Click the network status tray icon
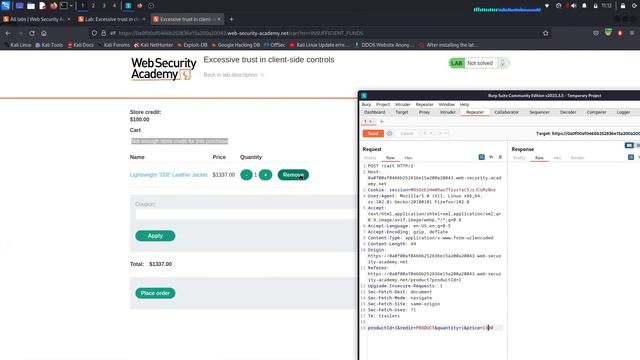The image size is (640, 360). [547, 6]
